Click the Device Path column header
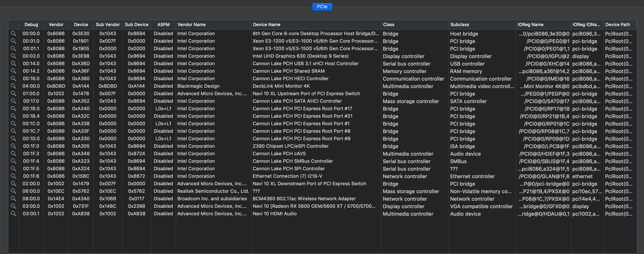Viewport: 644px width, 254px height. (x=618, y=24)
